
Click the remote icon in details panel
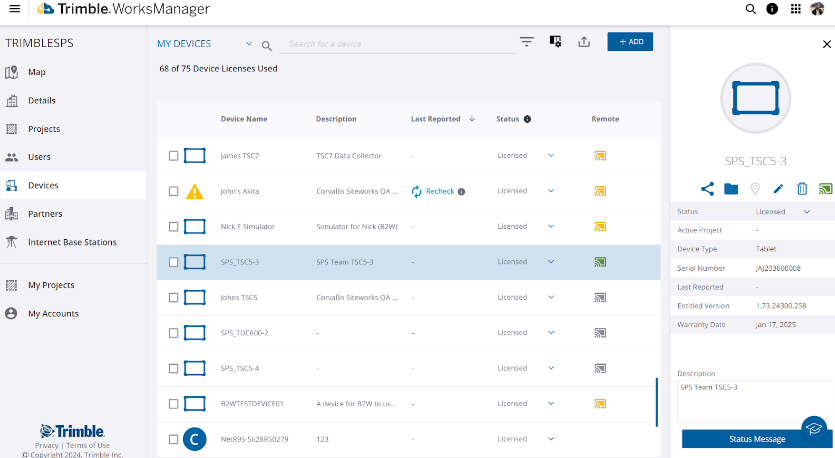point(825,189)
